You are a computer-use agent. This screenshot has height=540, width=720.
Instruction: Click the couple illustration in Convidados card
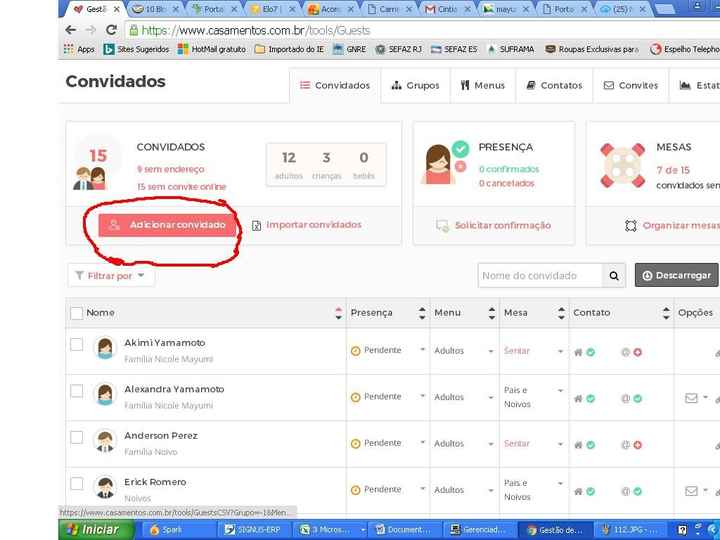pos(90,178)
